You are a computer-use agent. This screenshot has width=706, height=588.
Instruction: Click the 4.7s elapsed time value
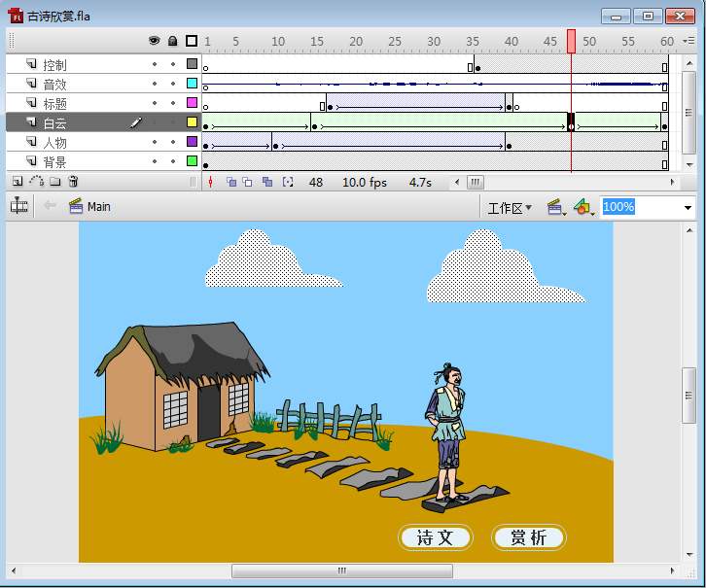[420, 182]
